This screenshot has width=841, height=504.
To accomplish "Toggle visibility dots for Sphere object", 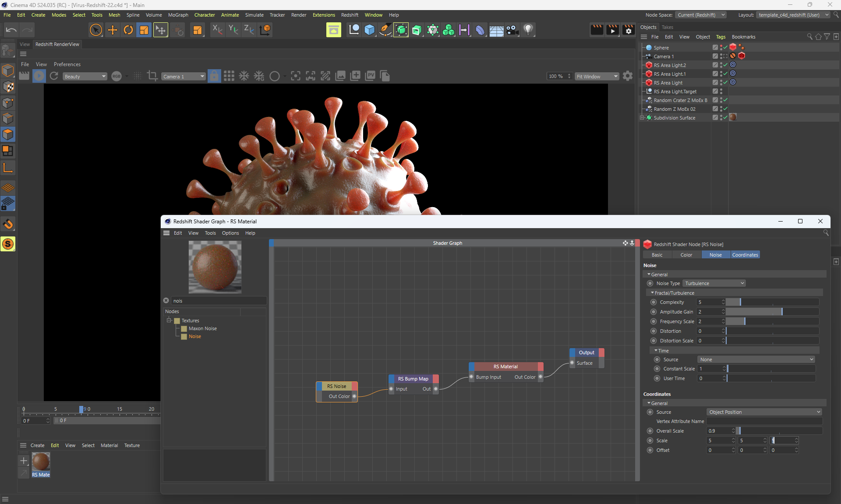I will pos(721,47).
